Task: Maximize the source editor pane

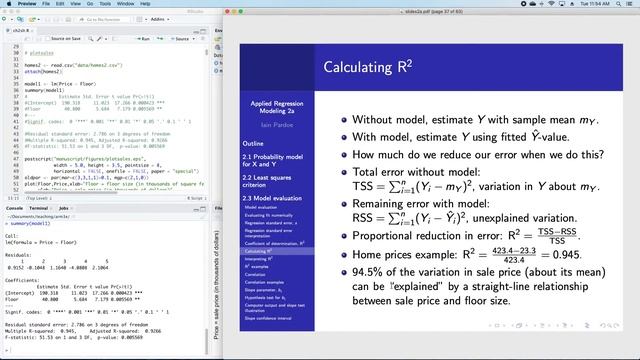Action: (203, 31)
